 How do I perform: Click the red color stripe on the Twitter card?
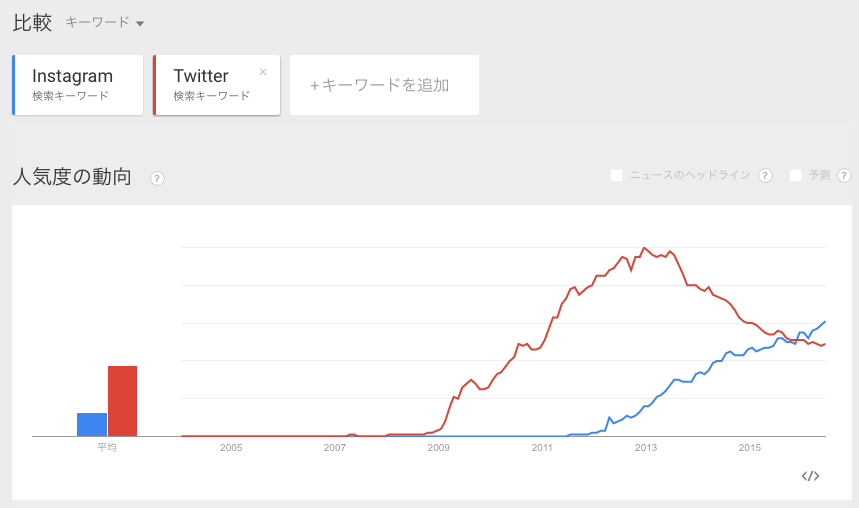[x=155, y=85]
